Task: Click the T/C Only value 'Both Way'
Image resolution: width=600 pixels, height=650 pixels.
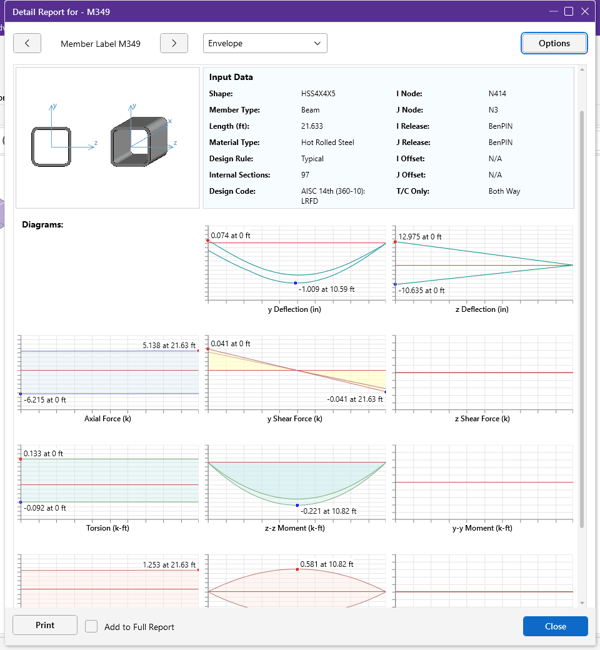Action: pyautogui.click(x=504, y=191)
